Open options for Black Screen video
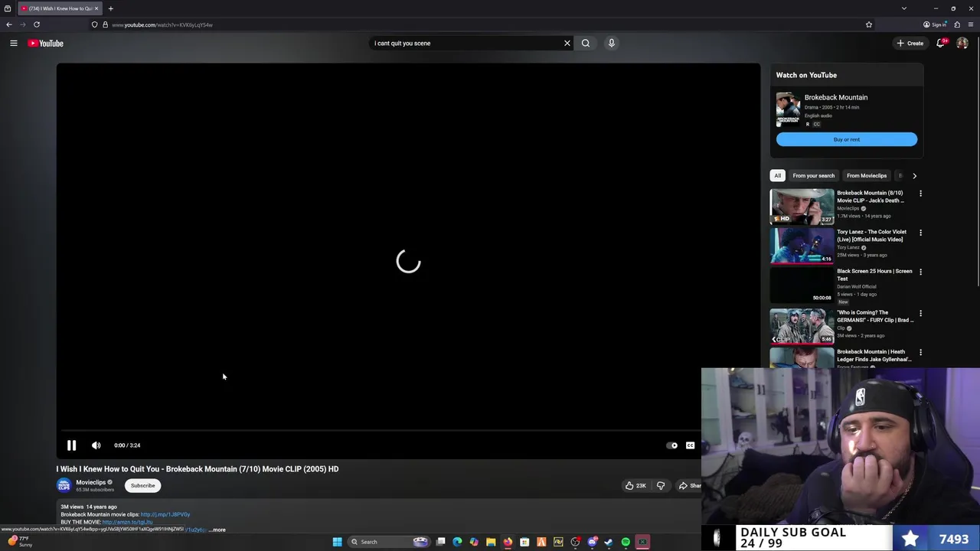980x551 pixels. click(920, 272)
